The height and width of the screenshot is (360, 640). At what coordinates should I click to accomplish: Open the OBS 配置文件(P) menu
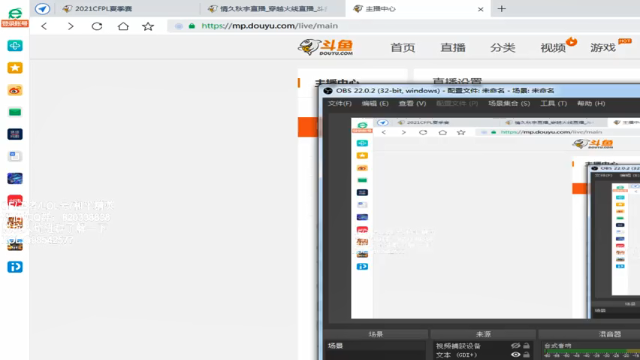coord(457,104)
